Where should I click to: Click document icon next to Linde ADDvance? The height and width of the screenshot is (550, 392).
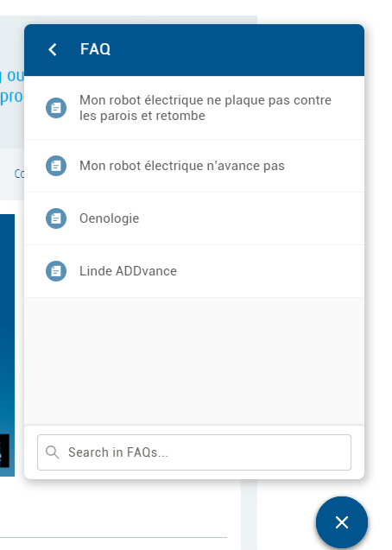(56, 271)
